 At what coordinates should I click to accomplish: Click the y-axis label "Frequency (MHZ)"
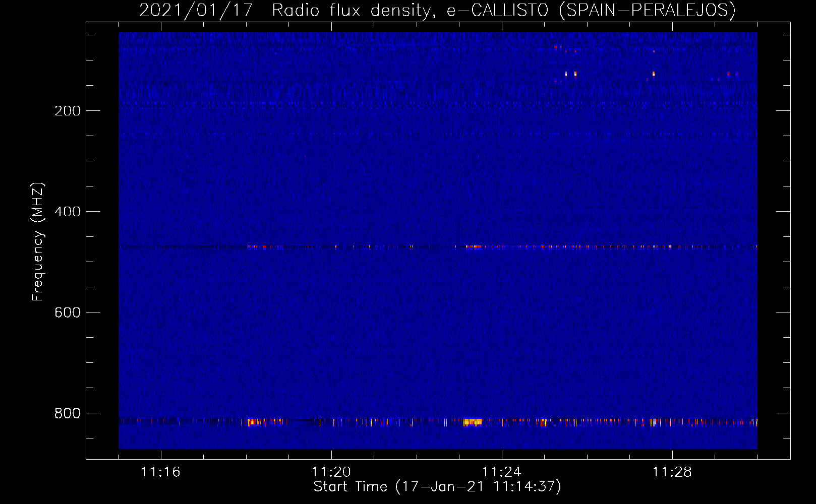pyautogui.click(x=38, y=242)
